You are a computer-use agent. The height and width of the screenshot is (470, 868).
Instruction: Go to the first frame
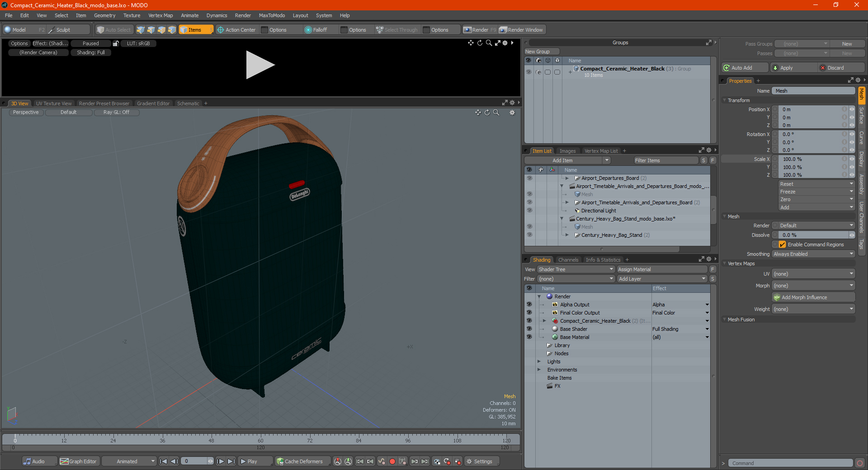coord(164,461)
